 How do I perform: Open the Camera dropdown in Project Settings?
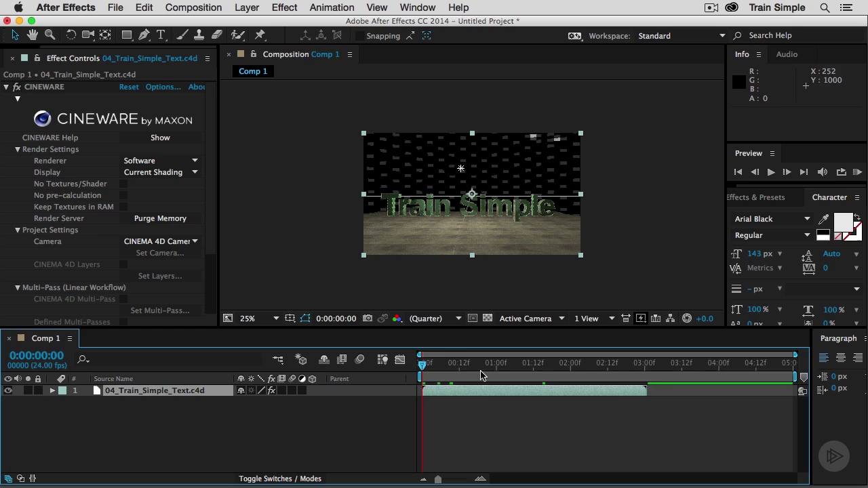tap(161, 241)
